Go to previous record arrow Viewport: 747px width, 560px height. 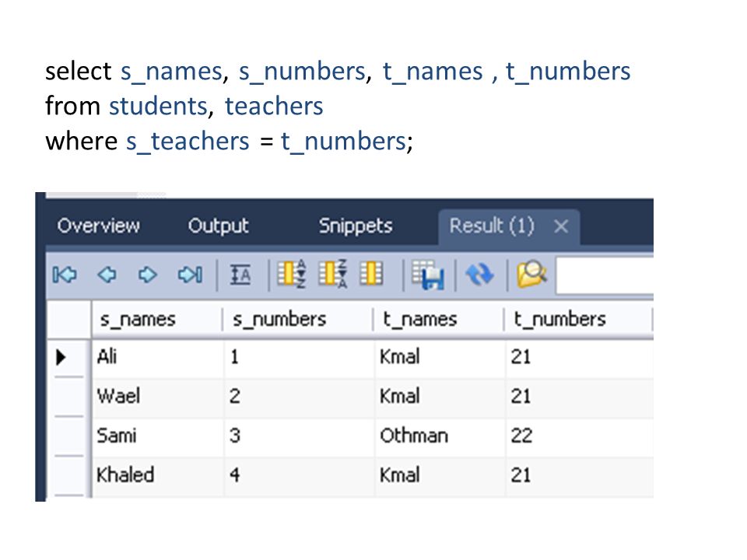pyautogui.click(x=107, y=275)
